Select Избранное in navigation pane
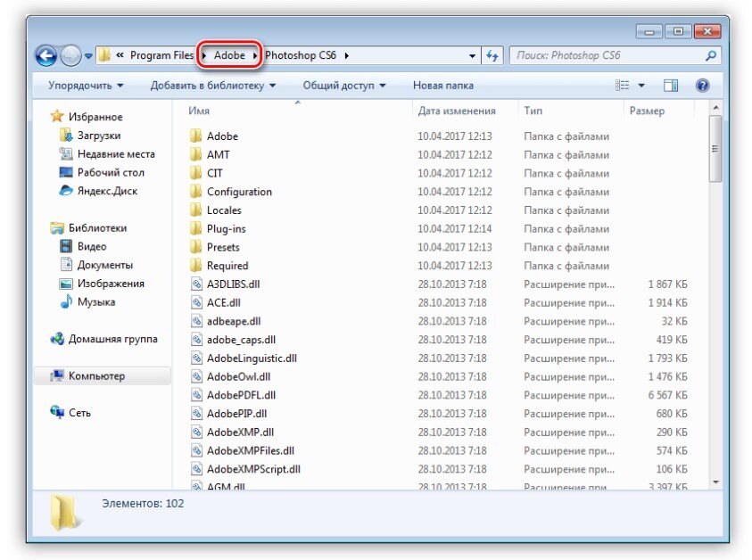Image resolution: width=752 pixels, height=560 pixels. pos(87,117)
